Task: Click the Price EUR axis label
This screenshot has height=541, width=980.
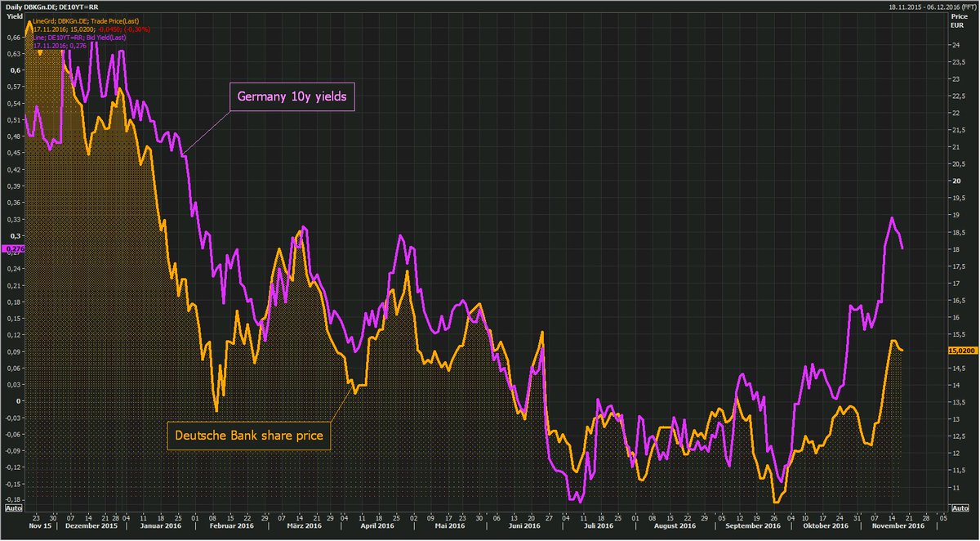Action: point(959,21)
